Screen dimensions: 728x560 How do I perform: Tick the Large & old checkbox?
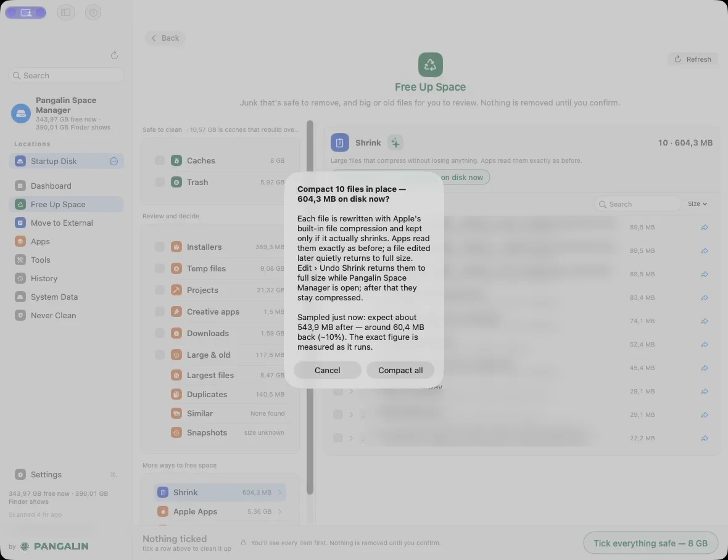(x=160, y=355)
